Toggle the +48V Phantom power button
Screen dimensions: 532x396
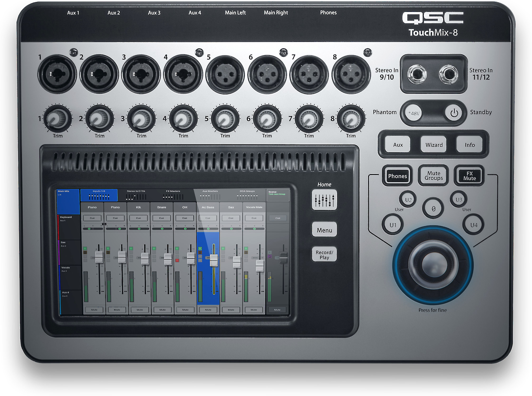(x=414, y=113)
